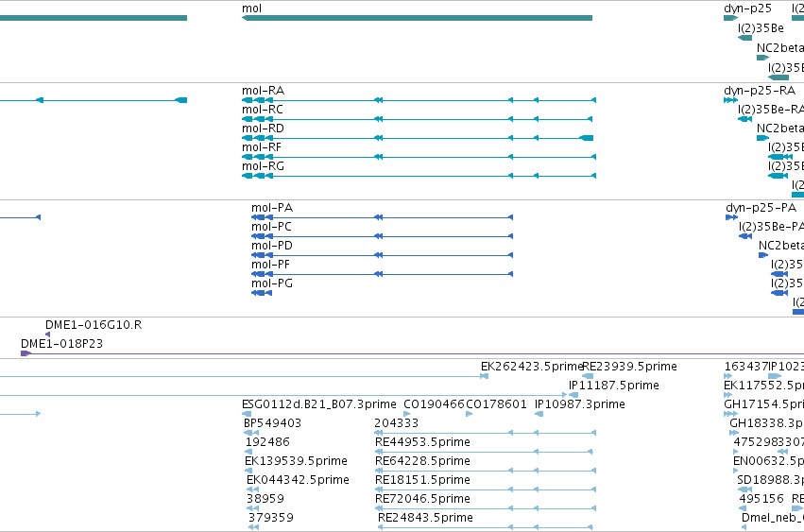Select the 204333 EST label
Image resolution: width=804 pixels, height=532 pixels.
397,423
